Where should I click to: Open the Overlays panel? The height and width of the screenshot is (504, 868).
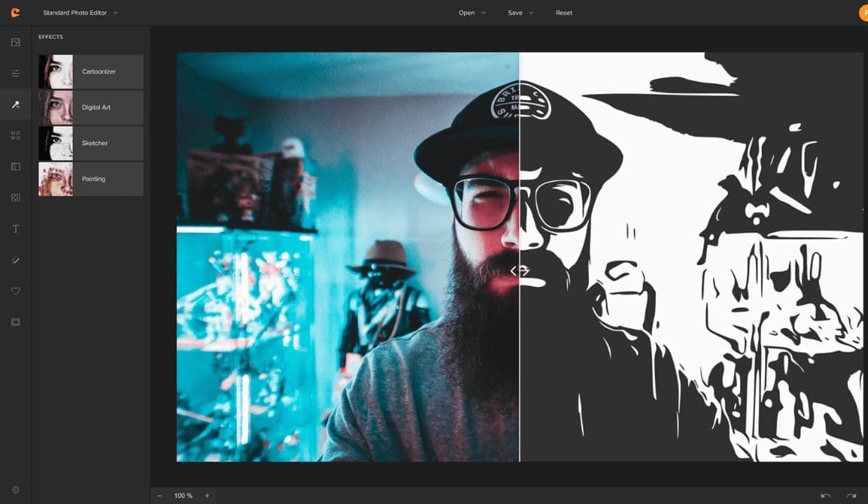(x=15, y=135)
